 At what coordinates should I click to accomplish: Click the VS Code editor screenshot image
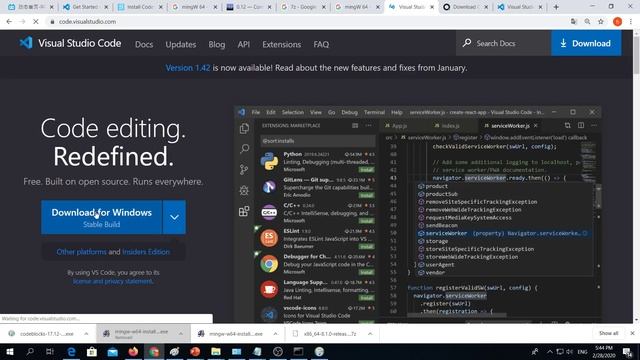click(x=418, y=214)
